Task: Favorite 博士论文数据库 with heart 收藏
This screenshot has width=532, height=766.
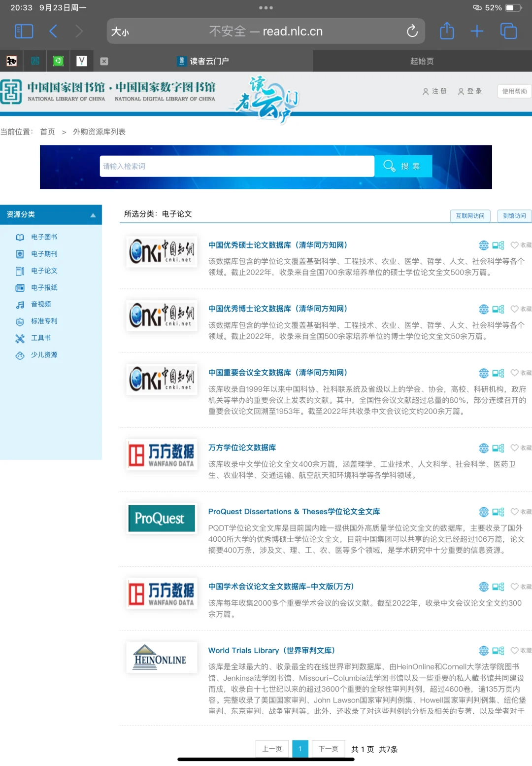Action: point(521,309)
